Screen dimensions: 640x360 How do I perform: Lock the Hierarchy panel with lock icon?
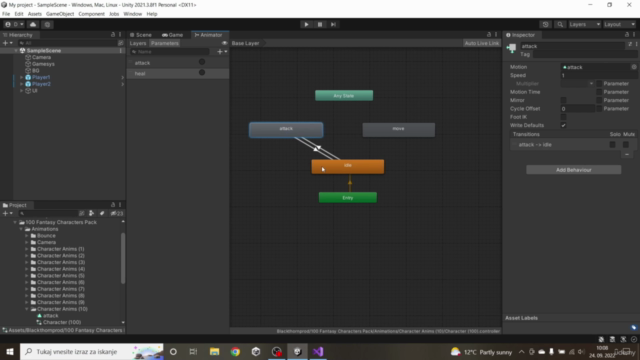[113, 35]
